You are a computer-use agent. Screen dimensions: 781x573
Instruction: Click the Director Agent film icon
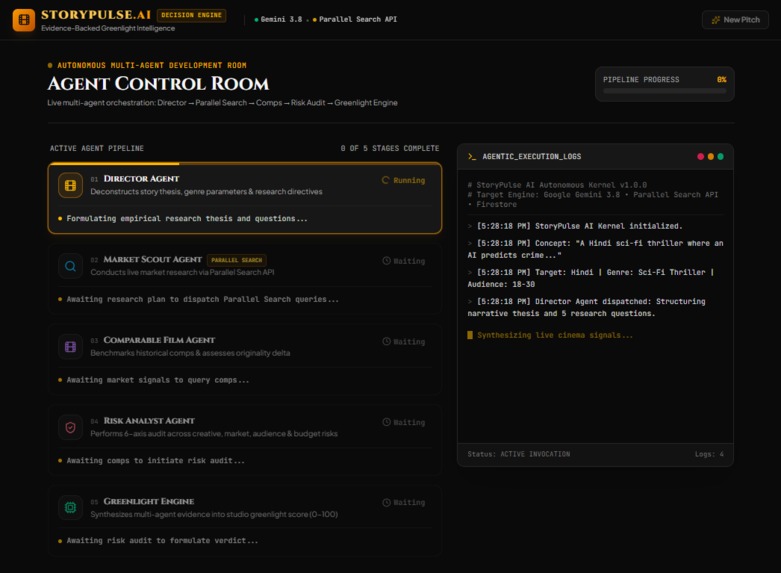pos(70,185)
